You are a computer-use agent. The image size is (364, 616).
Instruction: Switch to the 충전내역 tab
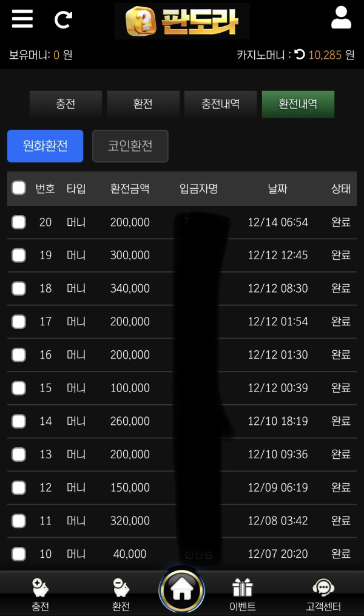click(x=220, y=104)
